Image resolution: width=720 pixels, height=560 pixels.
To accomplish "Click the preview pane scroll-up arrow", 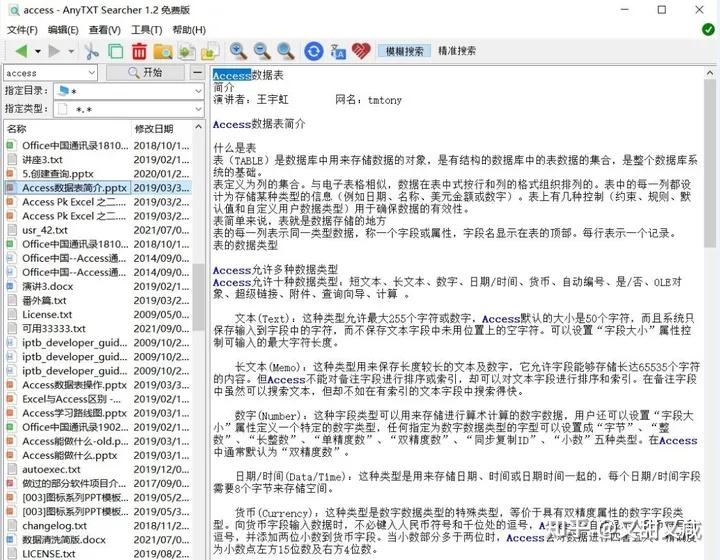I will [710, 73].
